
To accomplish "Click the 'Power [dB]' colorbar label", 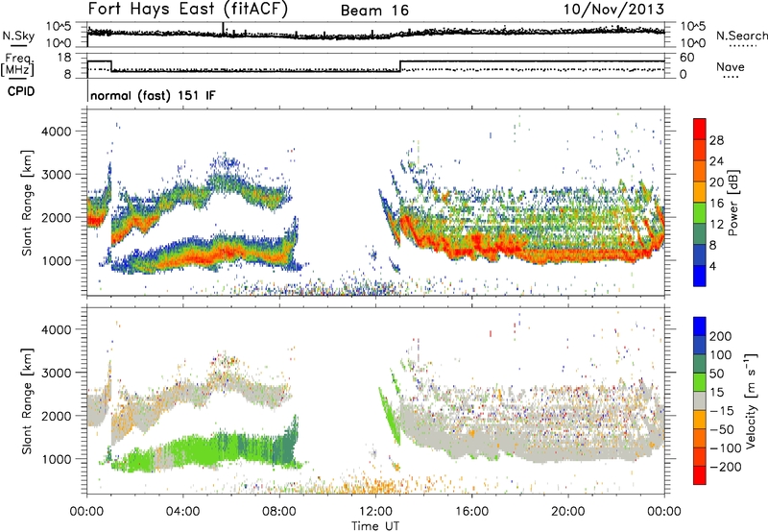I will [733, 203].
